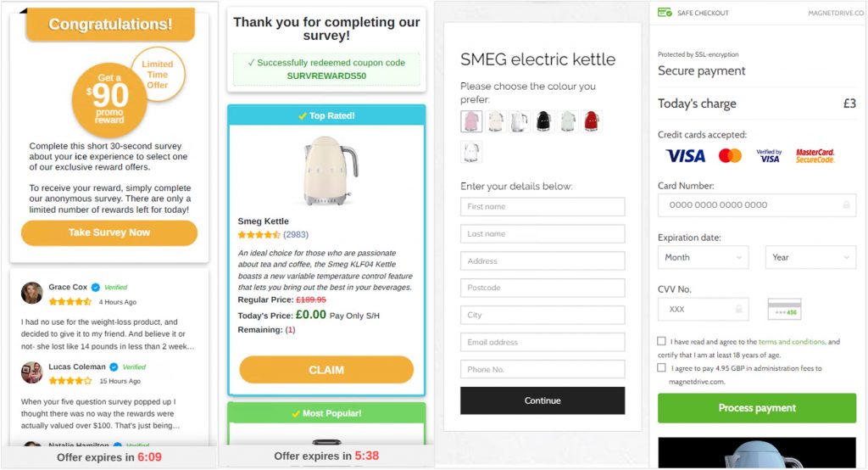Screen dimensions: 868x470
Task: Click the VISA logo
Action: (x=685, y=156)
